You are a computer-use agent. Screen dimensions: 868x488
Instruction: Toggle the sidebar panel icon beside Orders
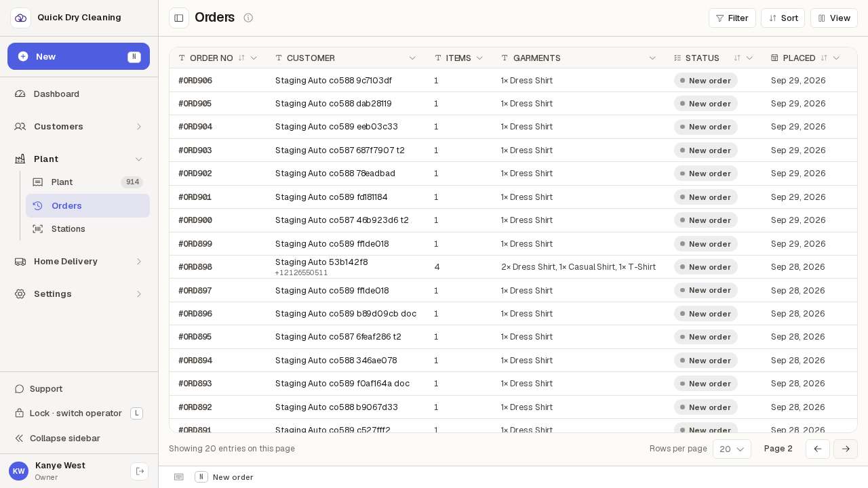click(179, 18)
